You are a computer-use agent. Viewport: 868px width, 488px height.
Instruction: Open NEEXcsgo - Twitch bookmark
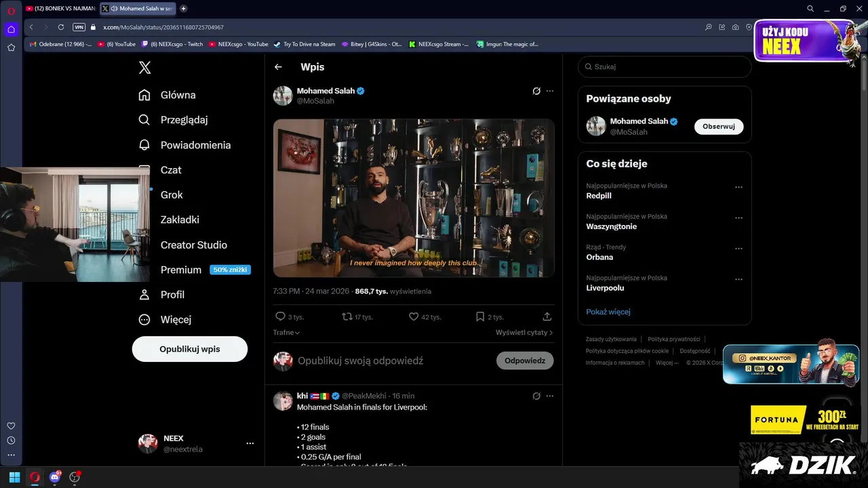[x=172, y=44]
